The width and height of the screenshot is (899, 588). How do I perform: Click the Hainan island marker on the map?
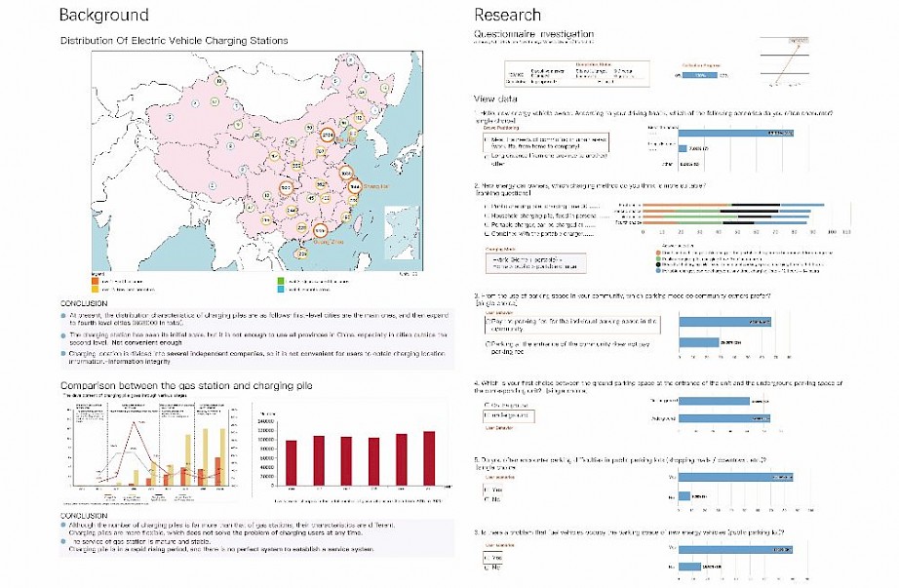[302, 253]
